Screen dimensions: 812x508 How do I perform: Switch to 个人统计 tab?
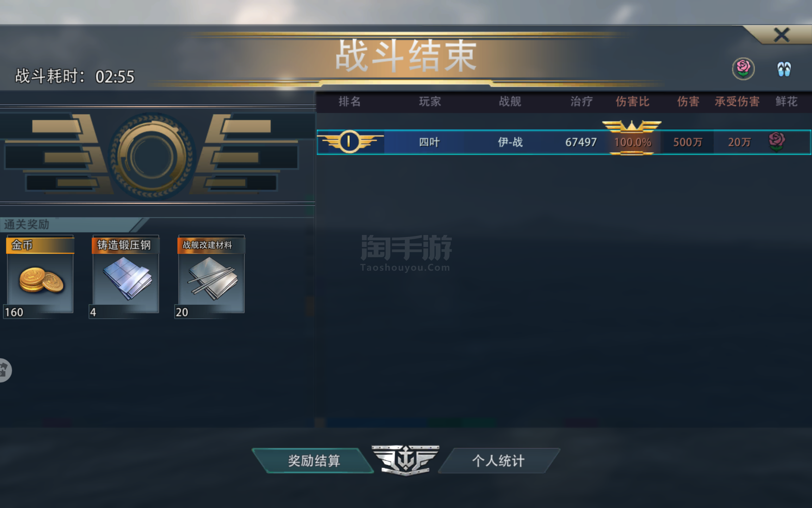pyautogui.click(x=499, y=460)
